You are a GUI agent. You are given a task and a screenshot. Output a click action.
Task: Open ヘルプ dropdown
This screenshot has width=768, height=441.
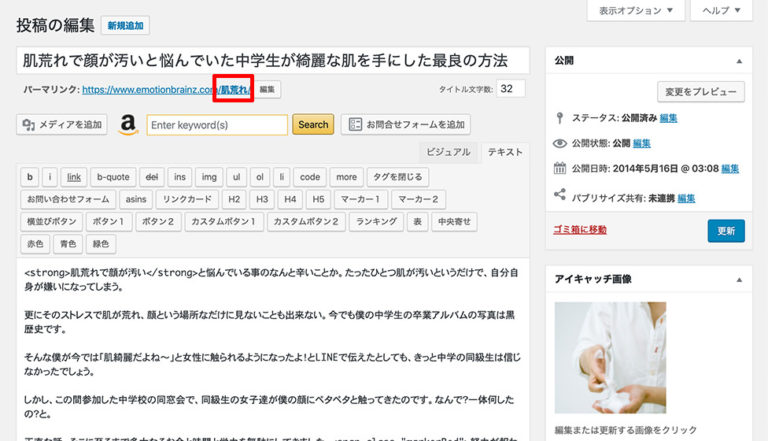coord(721,11)
